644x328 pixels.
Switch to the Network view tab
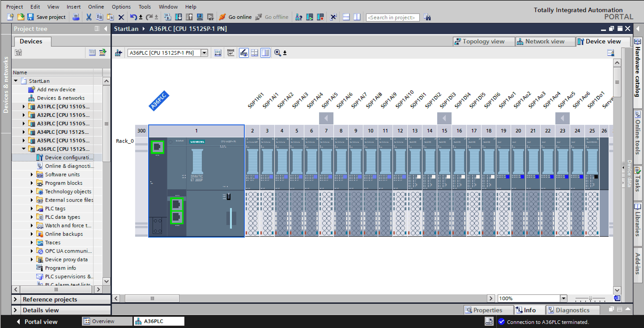[x=545, y=41]
